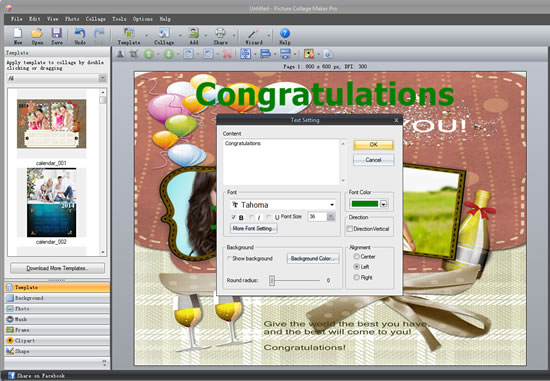The height and width of the screenshot is (381, 550).
Task: Click the Undo arrow icon
Action: (x=80, y=33)
